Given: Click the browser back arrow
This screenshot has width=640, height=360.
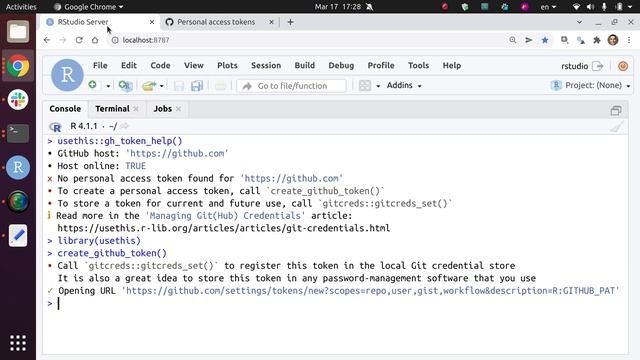Looking at the screenshot, I should pos(47,40).
